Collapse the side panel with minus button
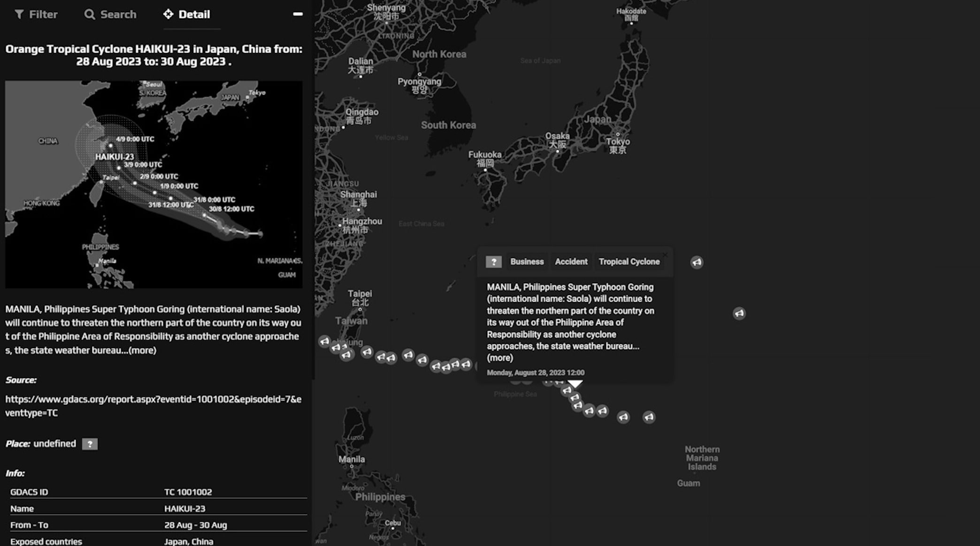 [298, 14]
